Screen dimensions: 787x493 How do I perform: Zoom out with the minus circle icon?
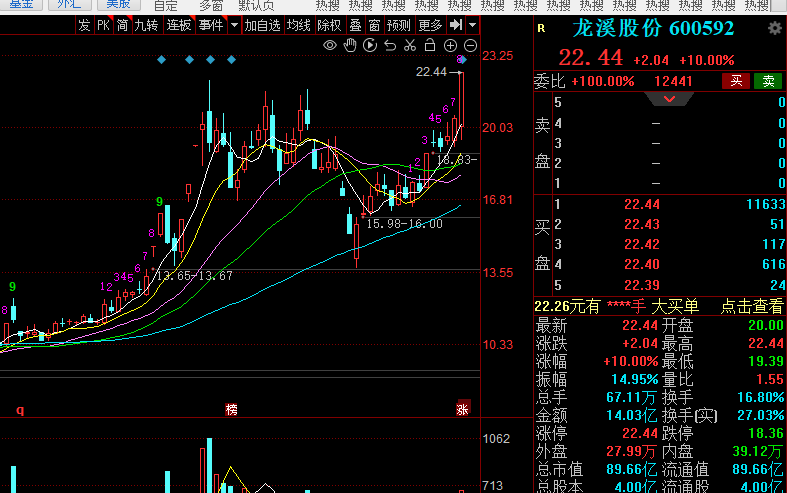[470, 46]
